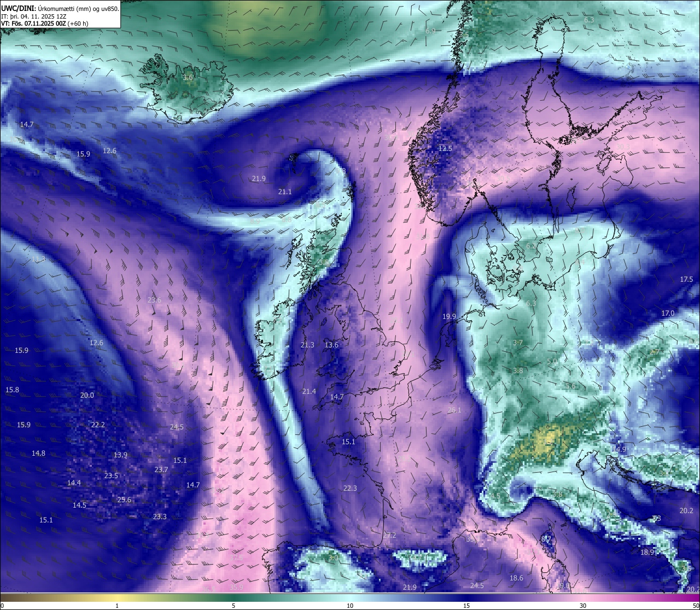The image size is (700, 610).
Task: Click the UWC/DINI Úrkomumætti title line
Action: [60, 9]
